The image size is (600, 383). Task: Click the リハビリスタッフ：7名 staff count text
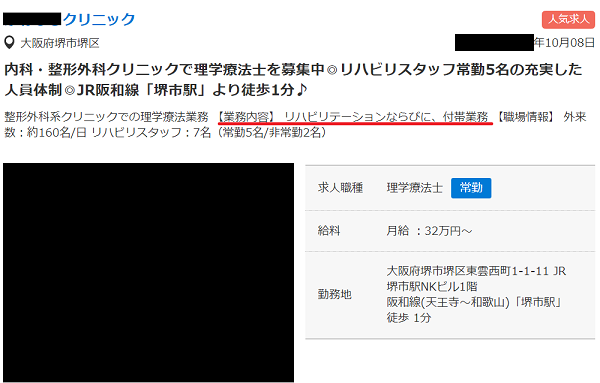click(x=151, y=132)
